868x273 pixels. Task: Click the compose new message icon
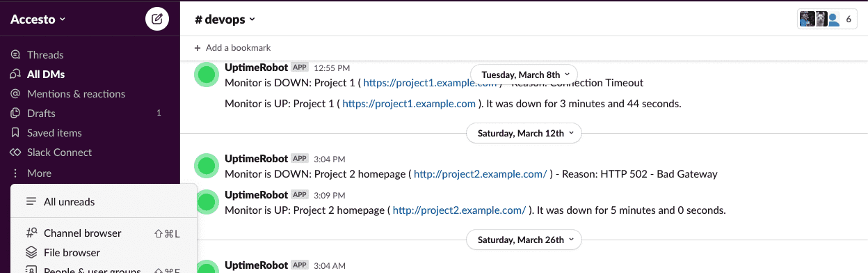pos(157,19)
